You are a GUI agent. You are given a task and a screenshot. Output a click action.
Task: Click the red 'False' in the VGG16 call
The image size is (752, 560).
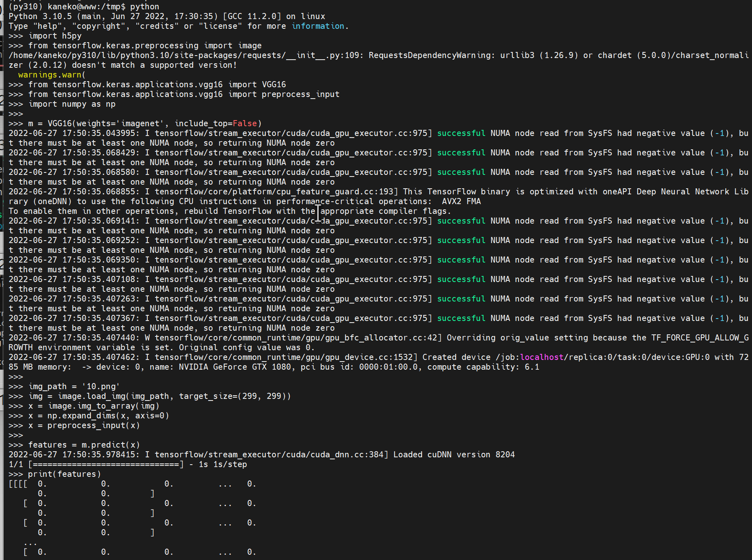click(245, 123)
